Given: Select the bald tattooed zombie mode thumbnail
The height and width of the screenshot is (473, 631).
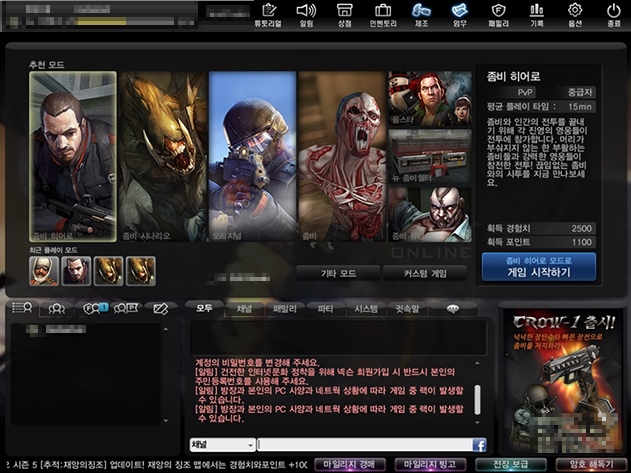Looking at the screenshot, I should click(430, 215).
